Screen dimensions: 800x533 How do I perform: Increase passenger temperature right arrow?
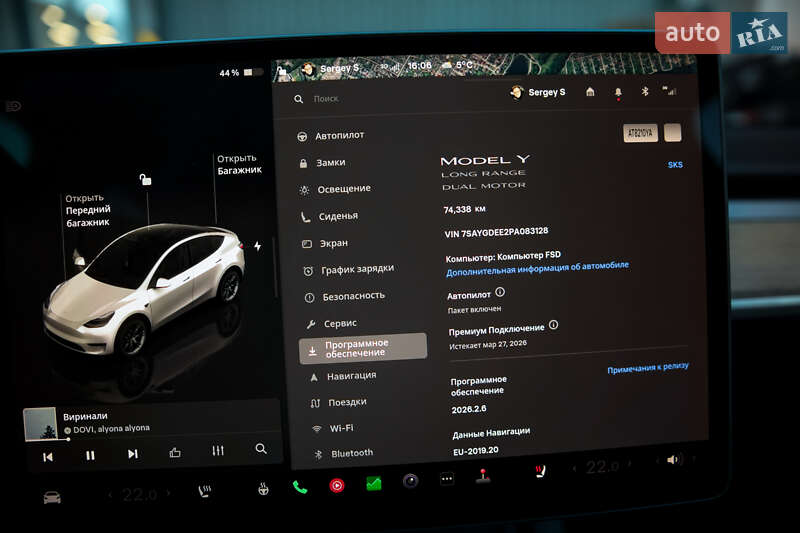629,464
